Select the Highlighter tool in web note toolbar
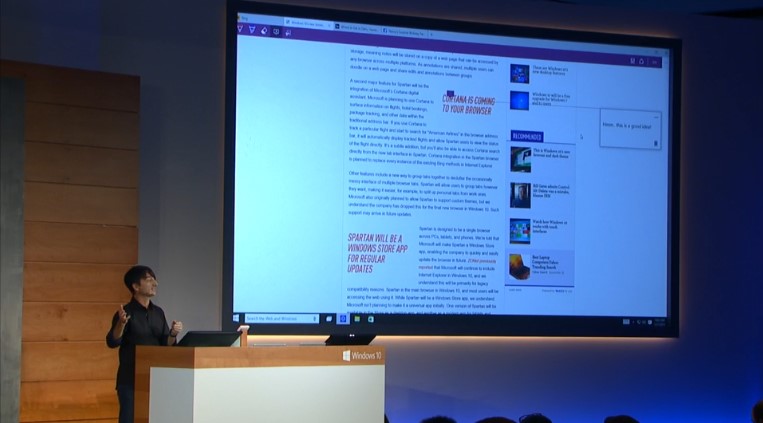The height and width of the screenshot is (423, 763). (x=252, y=31)
